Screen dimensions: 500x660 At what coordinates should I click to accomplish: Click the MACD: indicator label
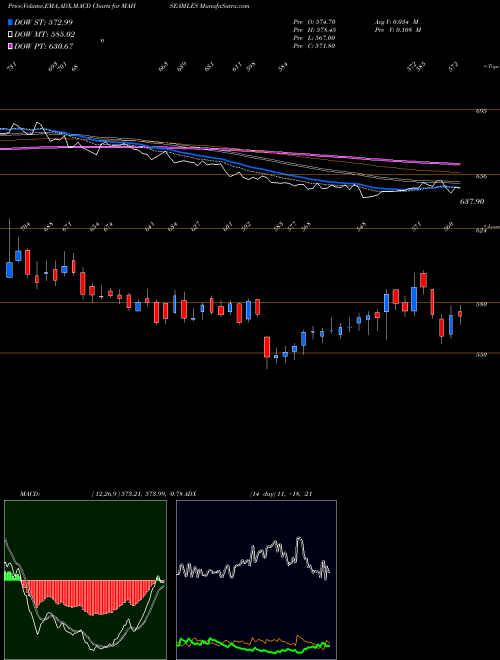30,494
